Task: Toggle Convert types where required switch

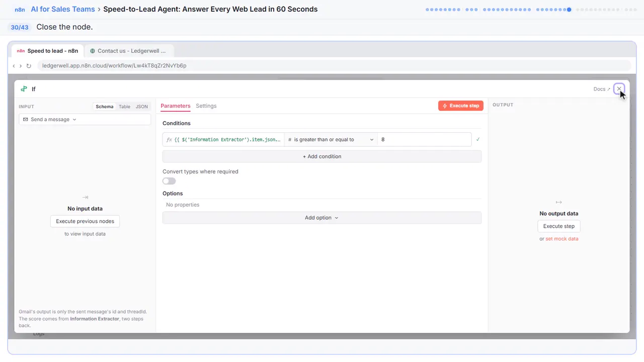Action: click(169, 181)
